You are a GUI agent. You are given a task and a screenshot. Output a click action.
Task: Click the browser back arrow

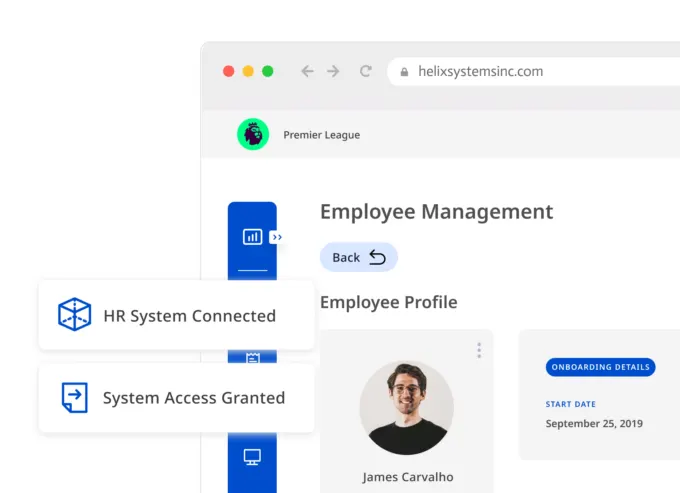point(307,71)
